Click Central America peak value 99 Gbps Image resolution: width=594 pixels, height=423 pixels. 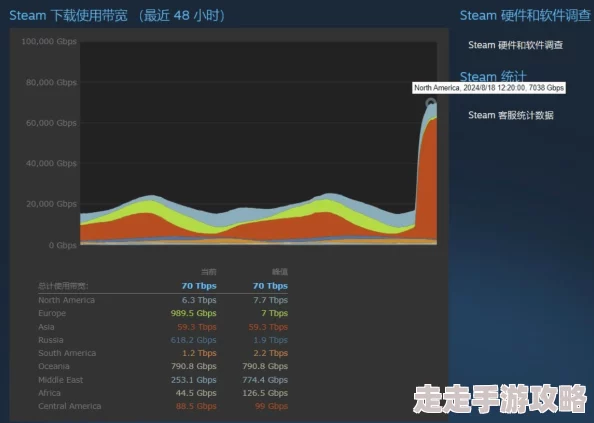click(x=271, y=406)
